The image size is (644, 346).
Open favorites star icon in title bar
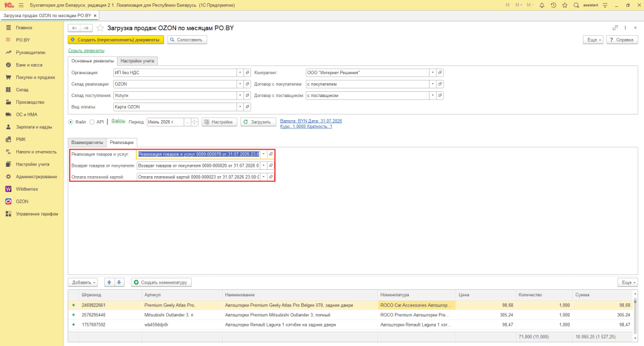click(x=565, y=5)
